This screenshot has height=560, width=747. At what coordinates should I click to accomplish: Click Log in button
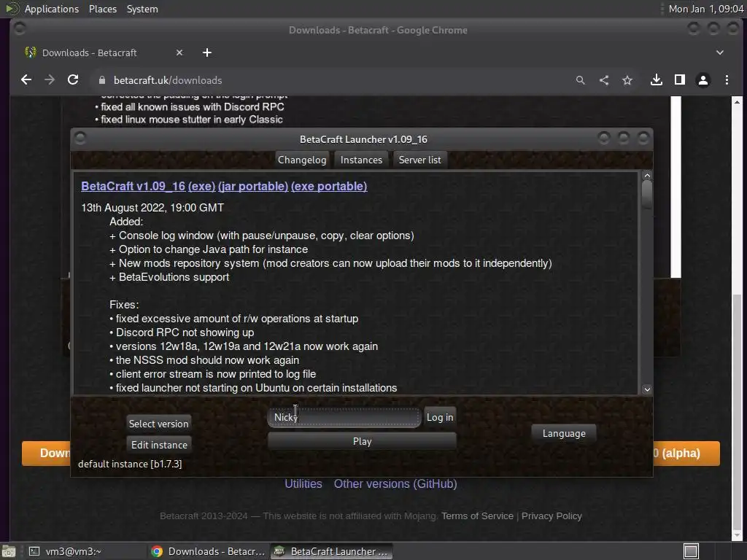pyautogui.click(x=440, y=417)
